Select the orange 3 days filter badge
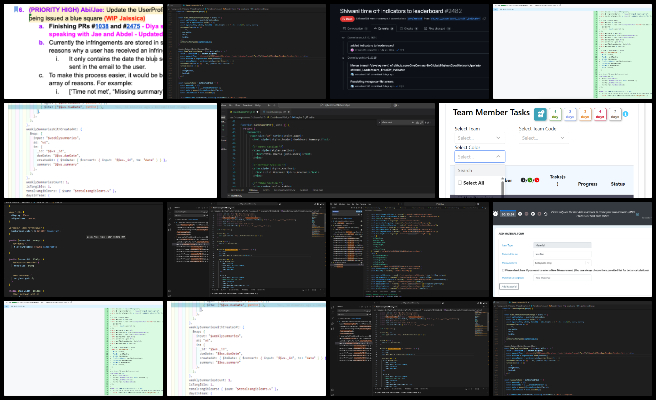656x400 pixels. click(x=585, y=114)
